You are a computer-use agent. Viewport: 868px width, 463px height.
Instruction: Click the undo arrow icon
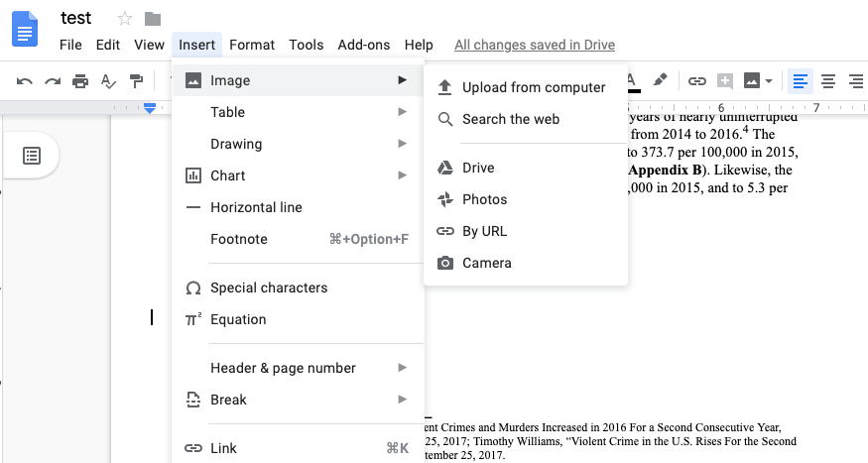25,80
